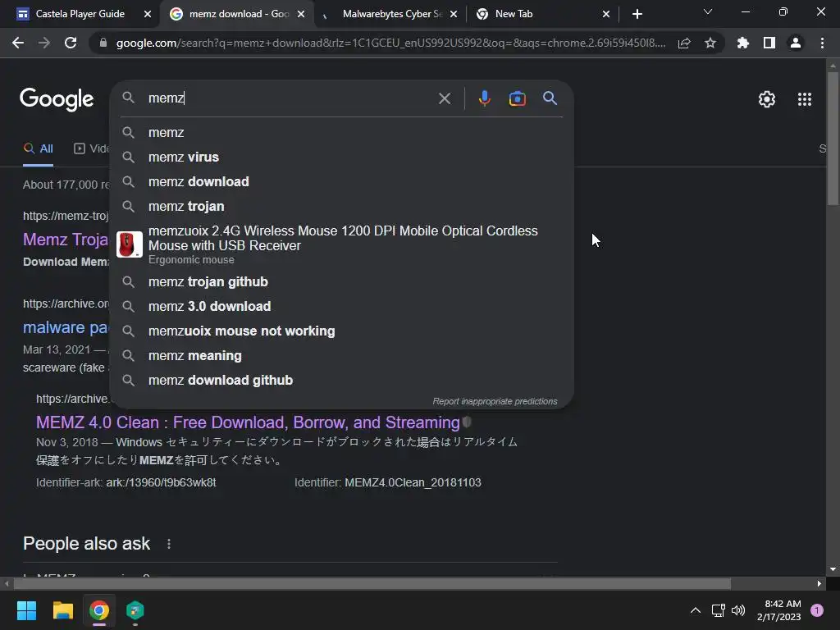Open the malware pack archive result

(66, 327)
